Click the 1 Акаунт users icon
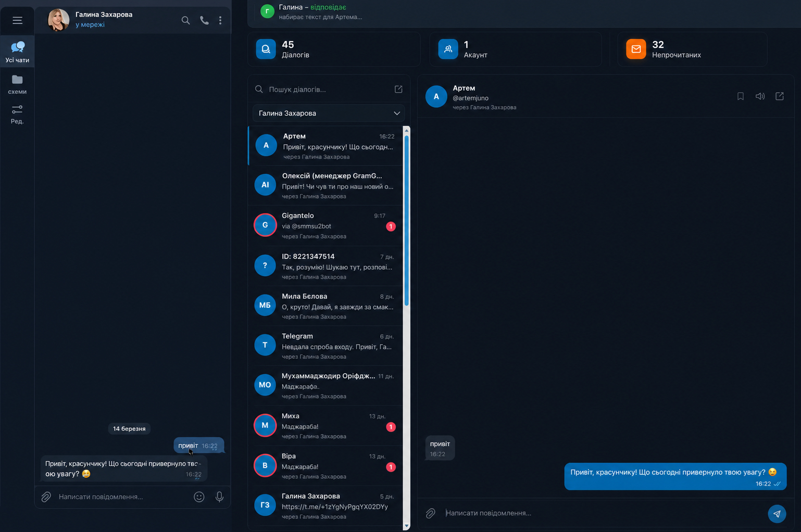 tap(448, 49)
